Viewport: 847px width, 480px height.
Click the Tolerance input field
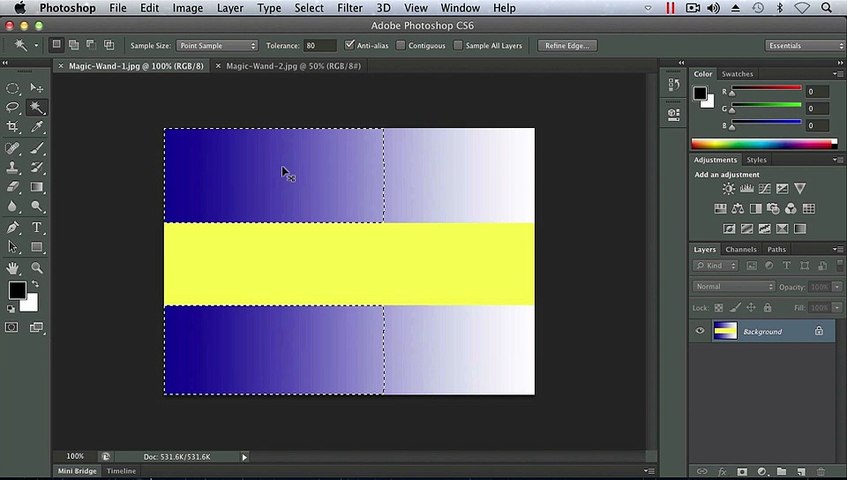tap(321, 46)
